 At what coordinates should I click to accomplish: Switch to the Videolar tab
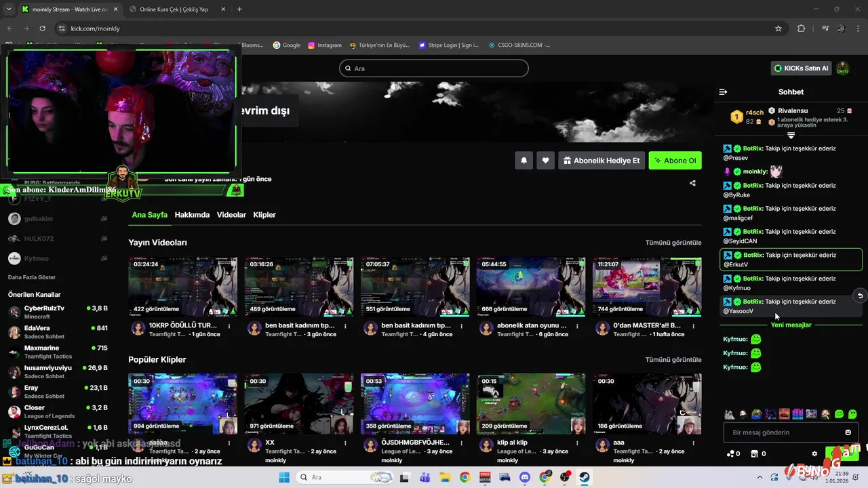tap(231, 215)
